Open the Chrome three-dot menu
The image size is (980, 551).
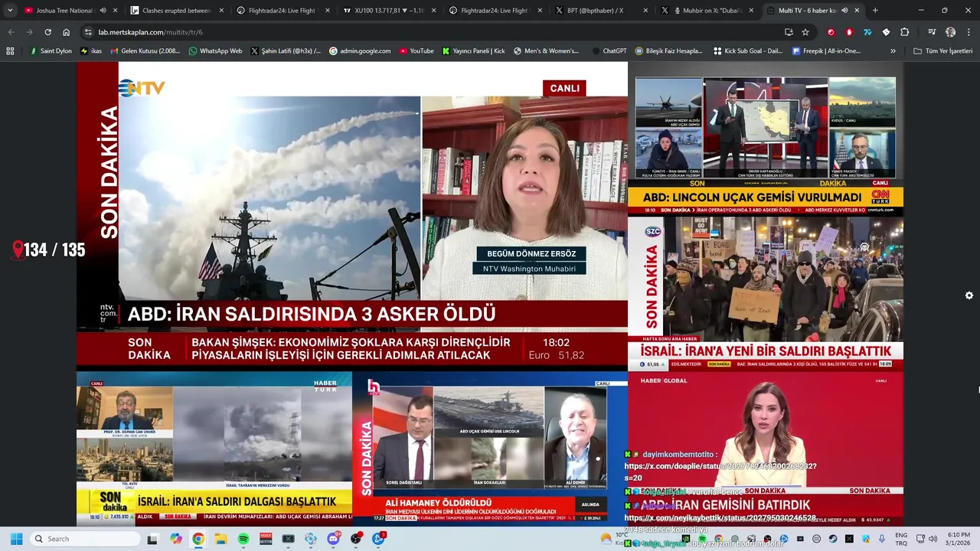967,32
